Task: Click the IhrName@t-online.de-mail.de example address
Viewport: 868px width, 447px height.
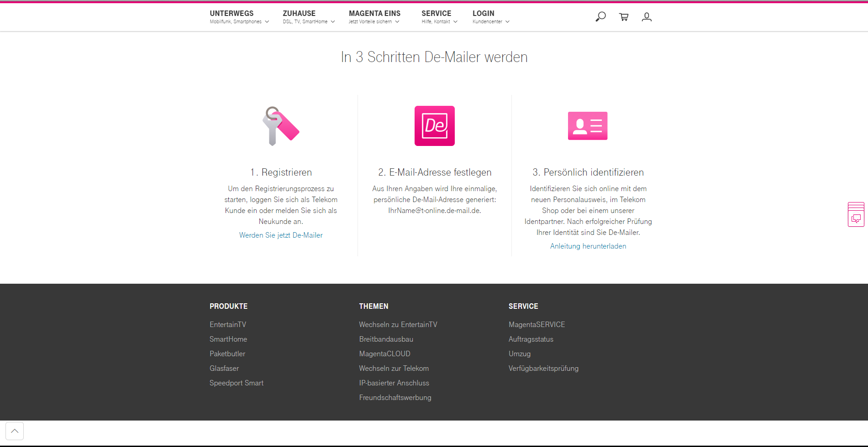Action: point(435,211)
